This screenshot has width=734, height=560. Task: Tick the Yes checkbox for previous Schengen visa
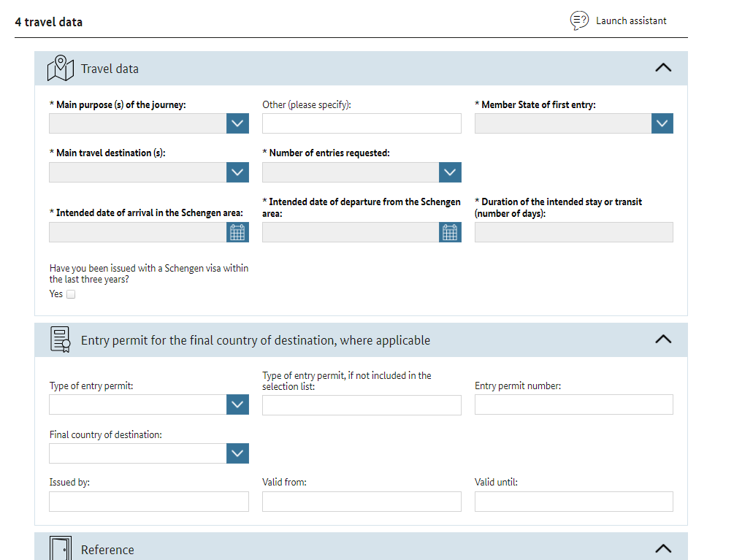(x=71, y=294)
